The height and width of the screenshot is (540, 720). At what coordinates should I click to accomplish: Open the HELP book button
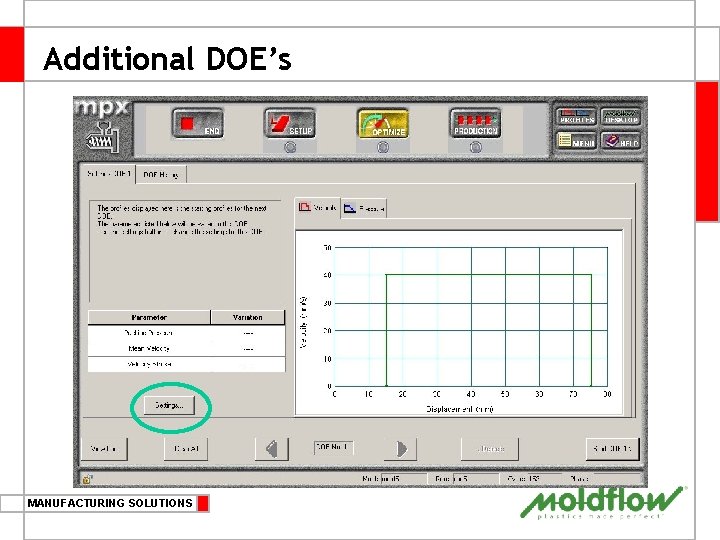click(621, 141)
